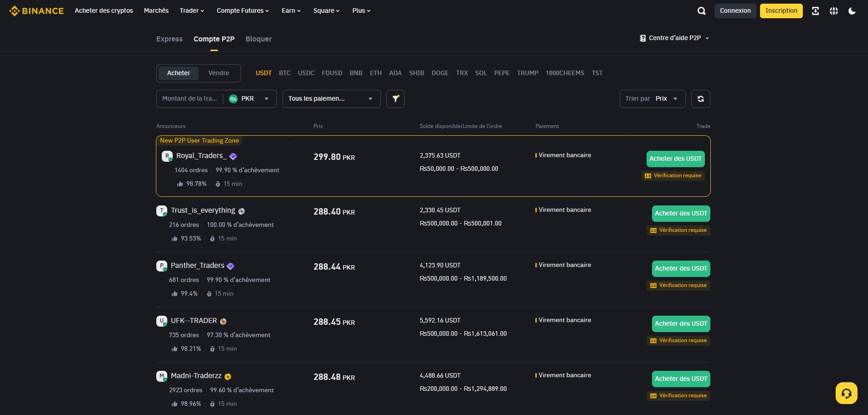
Task: Switch to Express tab
Action: pyautogui.click(x=169, y=39)
